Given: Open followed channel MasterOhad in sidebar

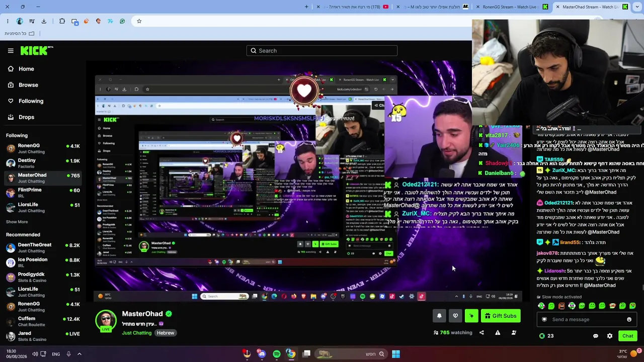Looking at the screenshot, I should pos(43,178).
